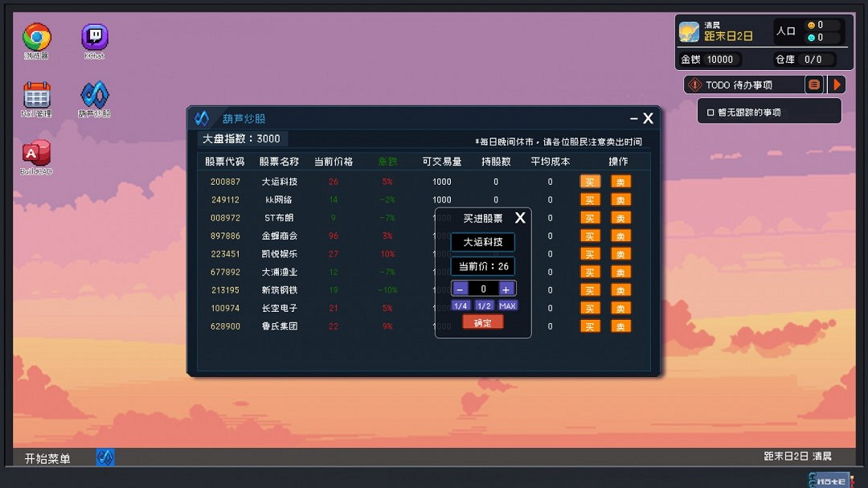This screenshot has width=868, height=488.
Task: Expand the TODO panel with orange arrow
Action: click(836, 84)
